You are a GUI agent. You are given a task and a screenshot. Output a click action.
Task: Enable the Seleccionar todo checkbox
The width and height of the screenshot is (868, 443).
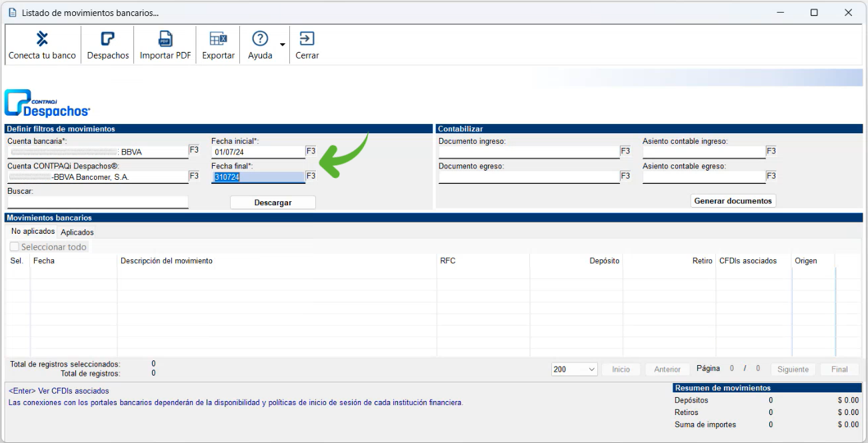coord(15,247)
